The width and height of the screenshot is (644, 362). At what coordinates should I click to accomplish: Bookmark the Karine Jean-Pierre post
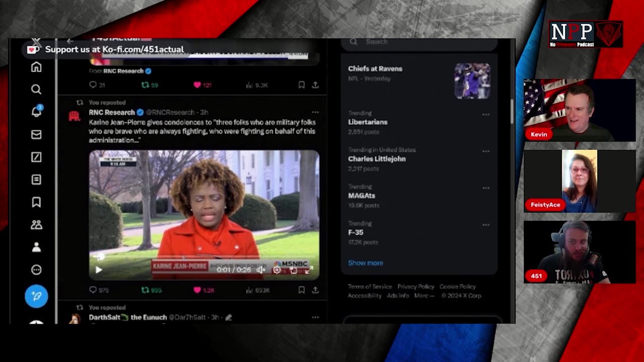(301, 290)
